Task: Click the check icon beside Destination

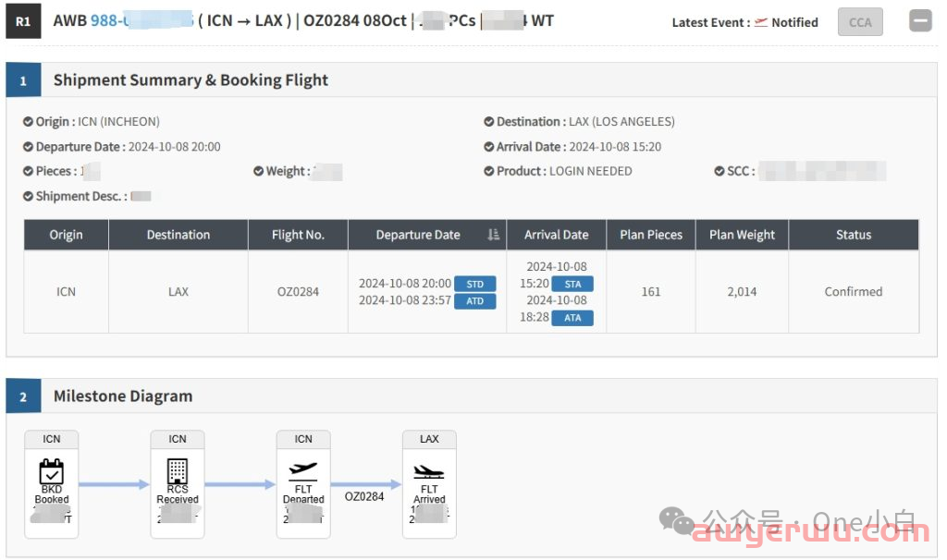Action: coord(488,121)
